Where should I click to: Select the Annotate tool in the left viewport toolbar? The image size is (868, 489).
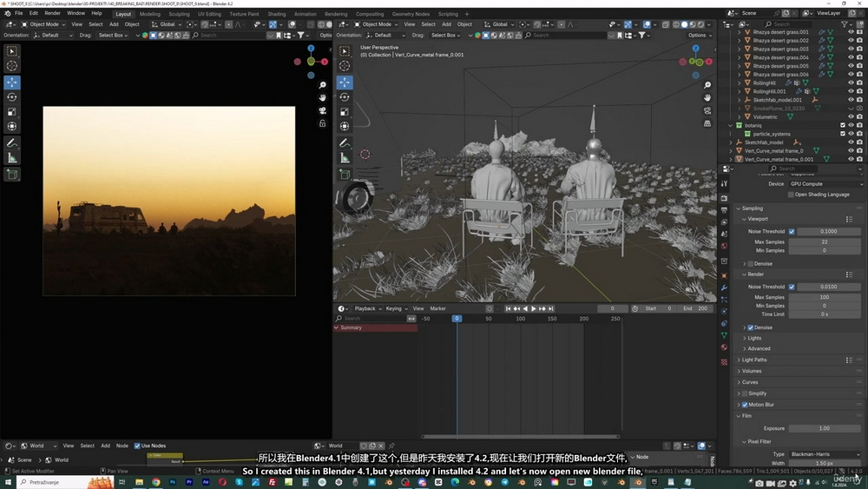pyautogui.click(x=11, y=143)
